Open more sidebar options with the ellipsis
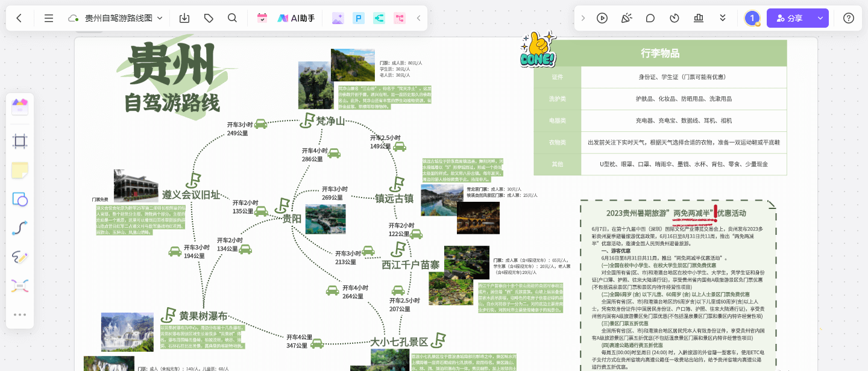Screen dimensions: 868x371 coord(20,314)
